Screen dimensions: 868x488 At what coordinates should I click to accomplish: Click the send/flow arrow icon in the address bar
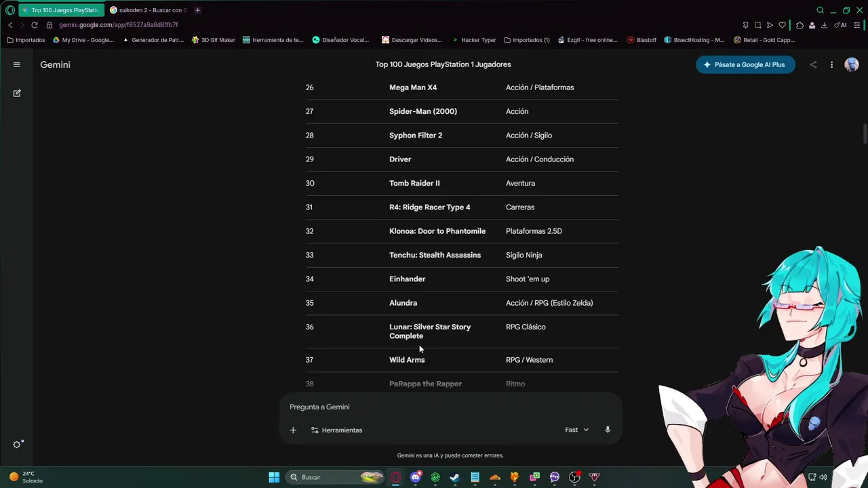770,25
